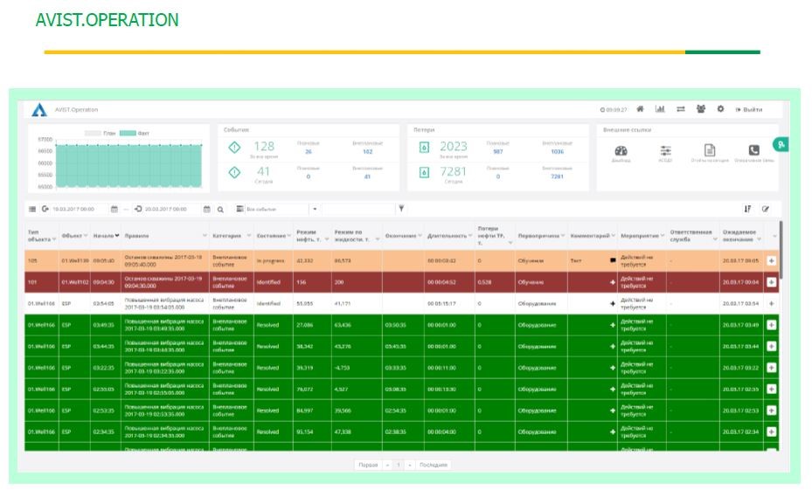Screen dimensions: 812x504
Task: Click the funnel filter icon
Action: (401, 209)
